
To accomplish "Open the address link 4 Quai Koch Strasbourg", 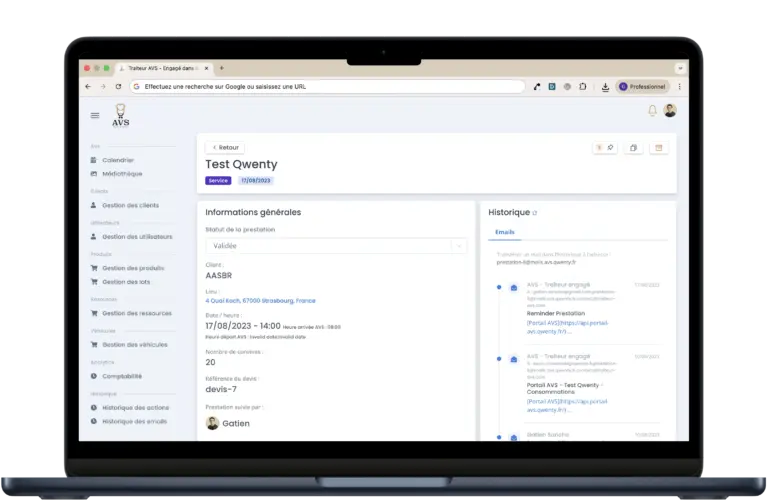I will (x=261, y=301).
